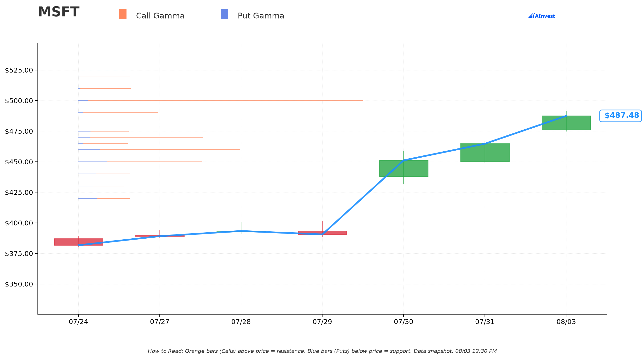Click the 07/24 date label on x-axis
The width and height of the screenshot is (644, 359).
pyautogui.click(x=78, y=322)
